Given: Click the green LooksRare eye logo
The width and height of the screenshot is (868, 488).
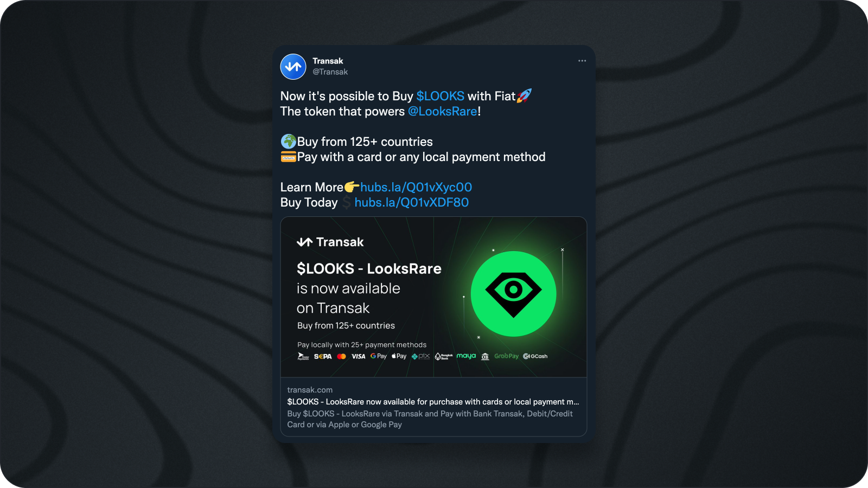Looking at the screenshot, I should point(513,293).
